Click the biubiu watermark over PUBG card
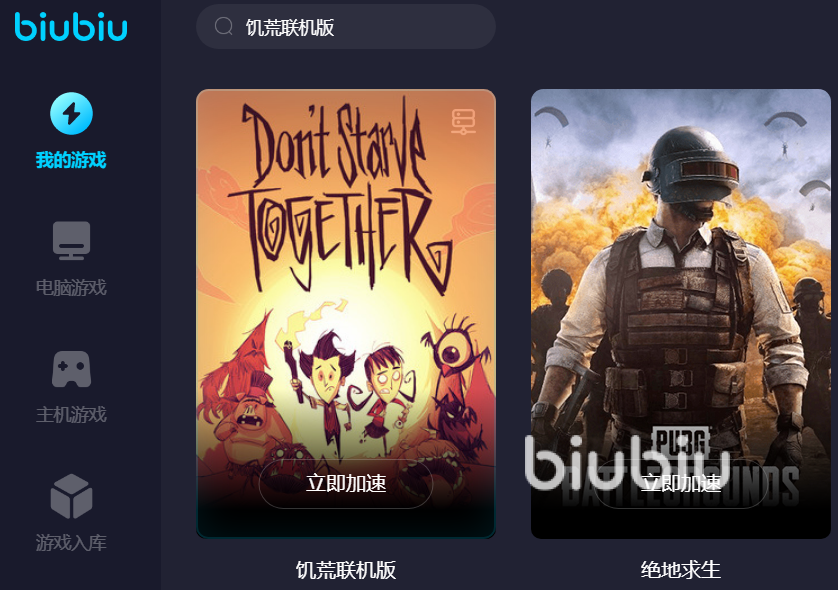838x590 pixels. coord(627,463)
